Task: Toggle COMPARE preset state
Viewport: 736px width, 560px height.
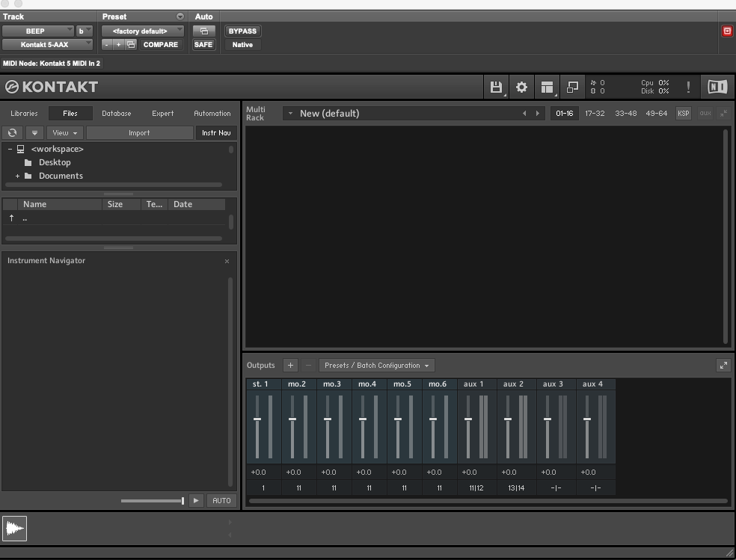Action: pyautogui.click(x=161, y=45)
